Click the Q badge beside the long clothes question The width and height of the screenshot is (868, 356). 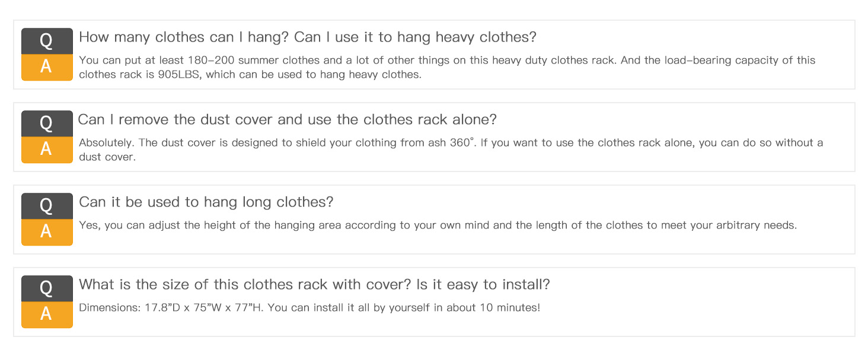[47, 206]
